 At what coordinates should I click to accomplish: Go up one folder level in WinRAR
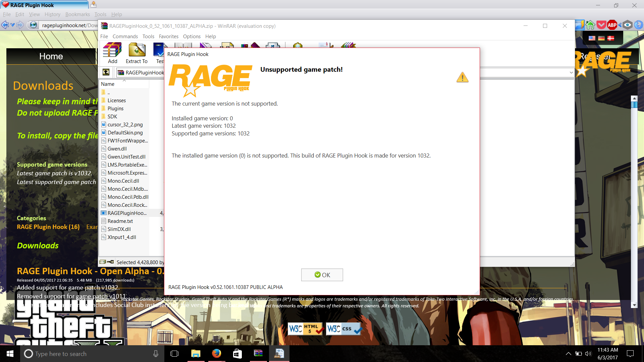point(106,72)
